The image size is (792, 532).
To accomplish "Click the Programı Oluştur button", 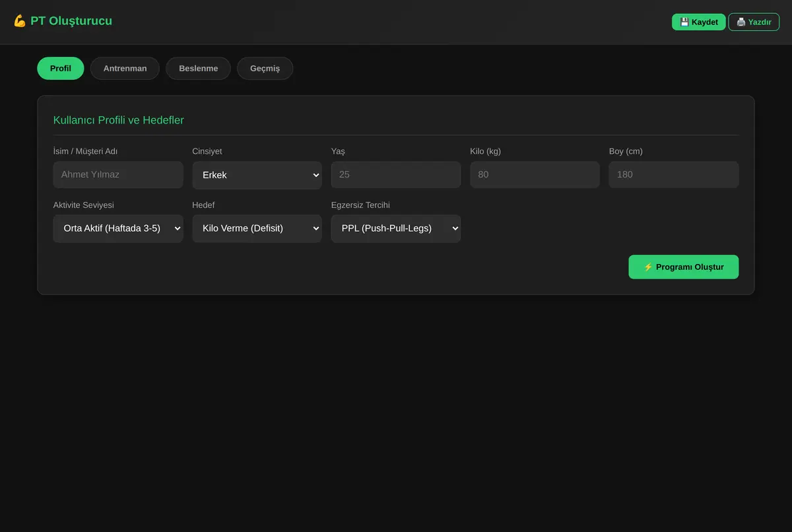I will (683, 267).
